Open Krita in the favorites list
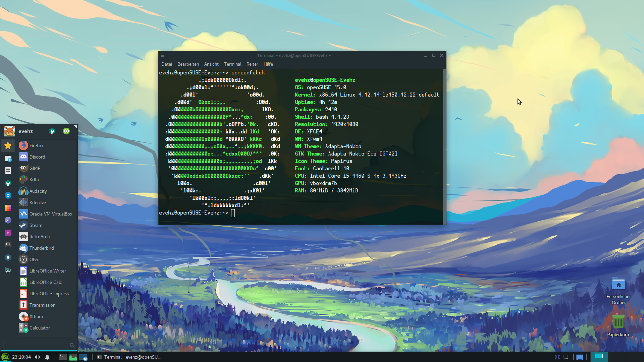 click(x=47, y=180)
